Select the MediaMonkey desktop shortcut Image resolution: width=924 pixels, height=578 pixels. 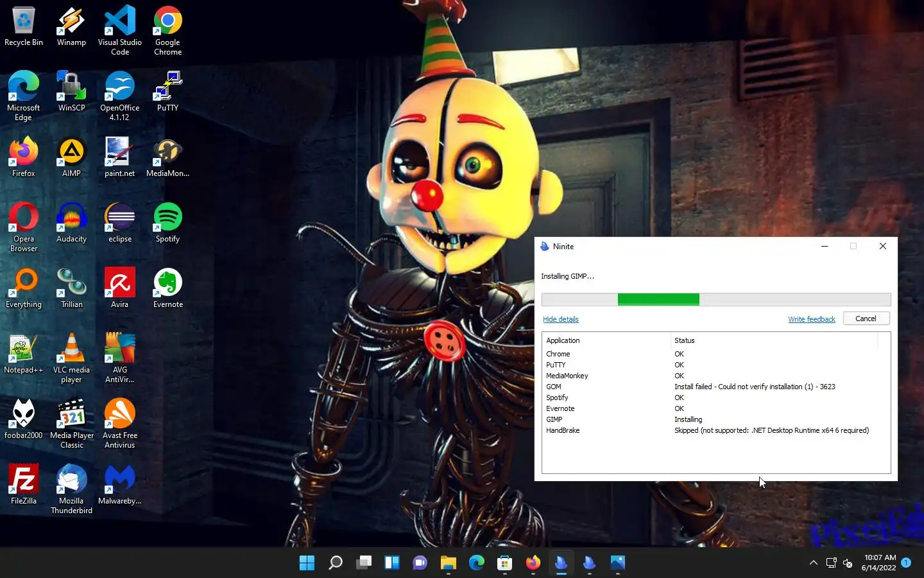click(x=167, y=157)
